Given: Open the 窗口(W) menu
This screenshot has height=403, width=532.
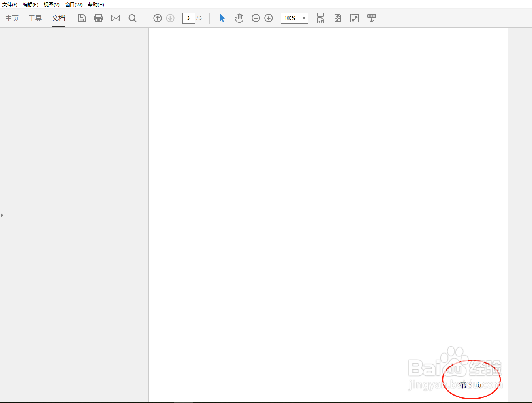Looking at the screenshot, I should tap(74, 5).
